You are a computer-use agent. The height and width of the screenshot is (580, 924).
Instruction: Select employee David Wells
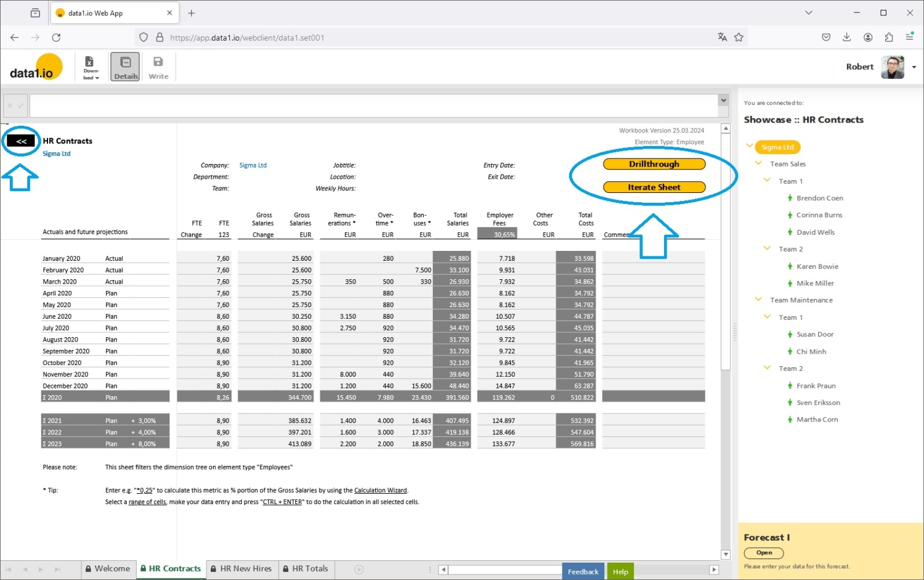tap(816, 232)
